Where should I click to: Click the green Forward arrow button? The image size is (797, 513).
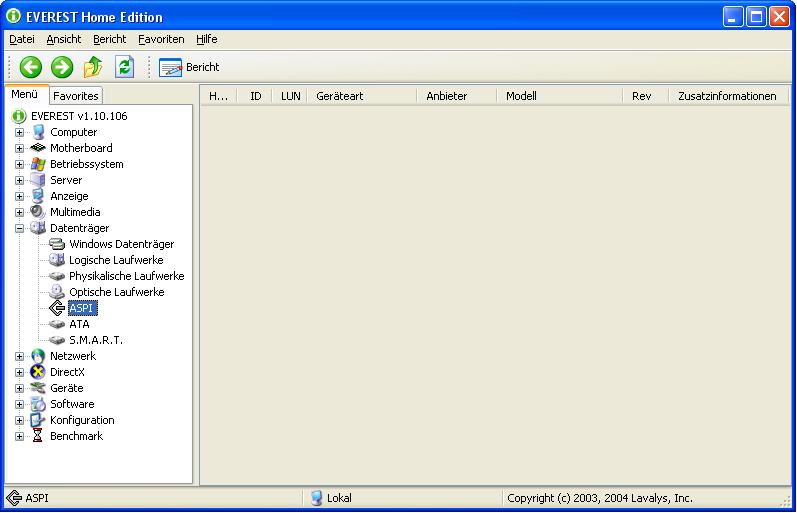(x=62, y=67)
